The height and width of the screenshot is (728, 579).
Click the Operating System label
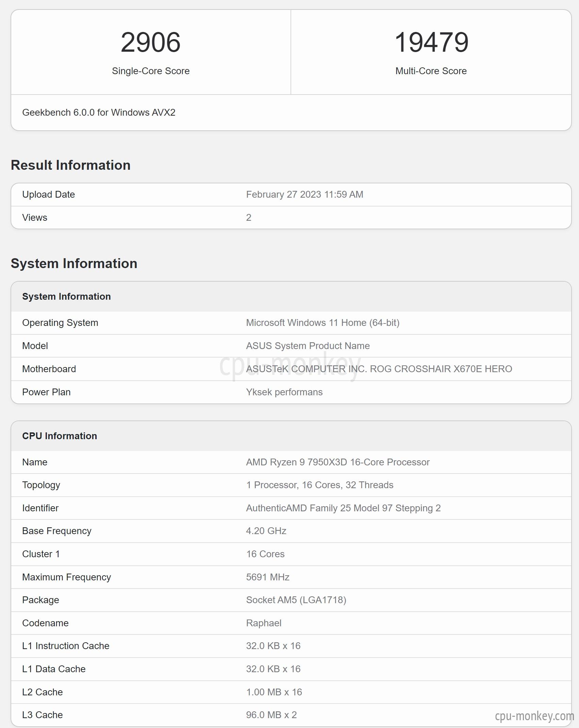coord(60,322)
